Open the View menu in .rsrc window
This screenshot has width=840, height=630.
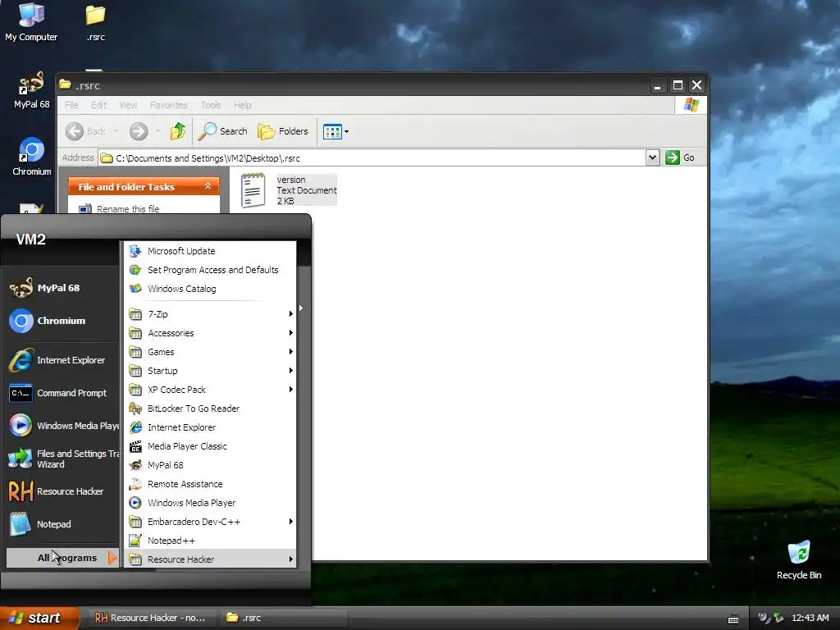pyautogui.click(x=128, y=105)
